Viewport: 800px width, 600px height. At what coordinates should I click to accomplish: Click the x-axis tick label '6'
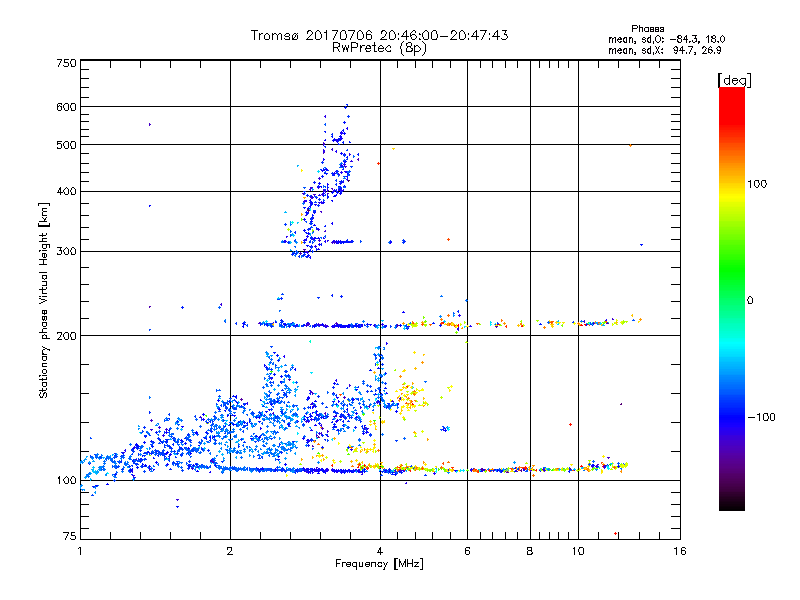coord(467,551)
